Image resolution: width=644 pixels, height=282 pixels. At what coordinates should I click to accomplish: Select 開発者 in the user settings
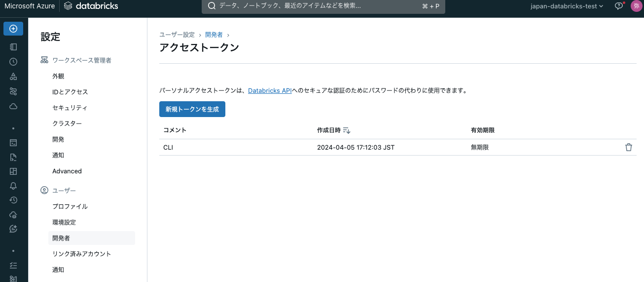point(92,238)
